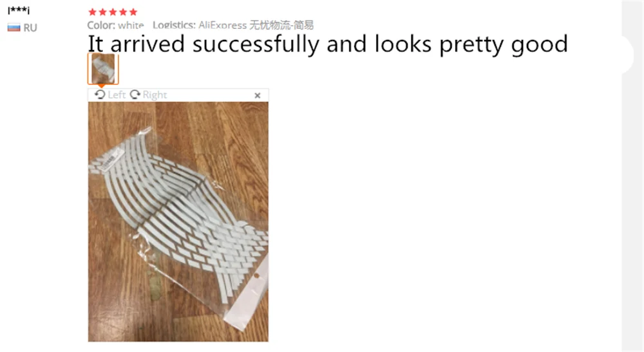Click the 'Right' rotate text label

coord(155,95)
